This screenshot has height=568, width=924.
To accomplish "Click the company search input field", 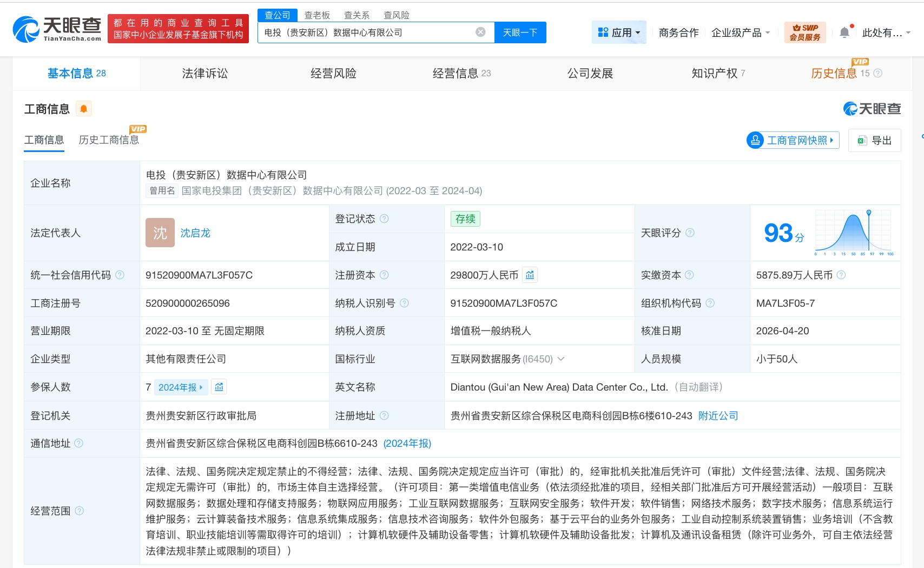I will tap(368, 32).
